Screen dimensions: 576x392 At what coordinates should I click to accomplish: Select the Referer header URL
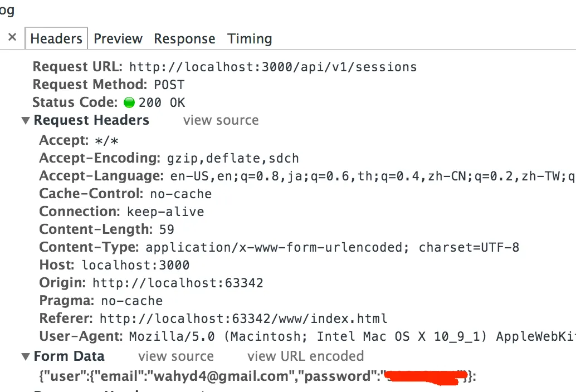(243, 318)
